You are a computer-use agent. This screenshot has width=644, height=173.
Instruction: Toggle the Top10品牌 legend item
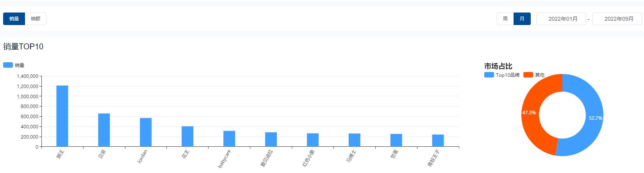489,75
